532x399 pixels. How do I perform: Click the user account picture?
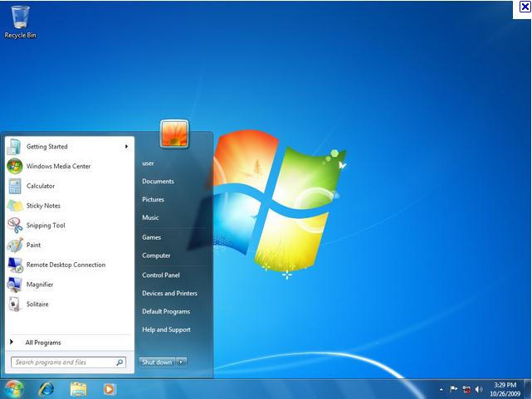(174, 134)
